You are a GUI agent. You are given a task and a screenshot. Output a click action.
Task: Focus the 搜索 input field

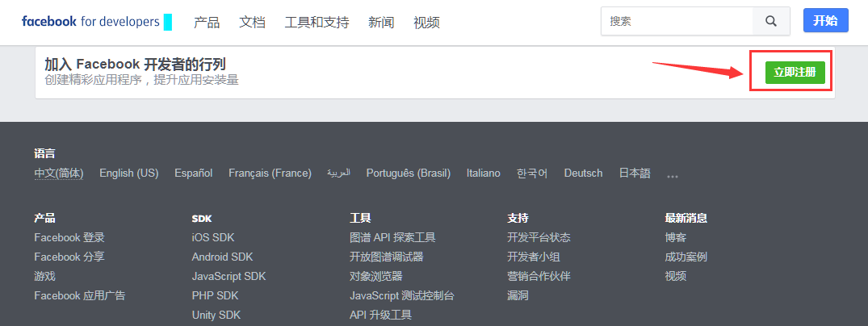click(x=677, y=22)
